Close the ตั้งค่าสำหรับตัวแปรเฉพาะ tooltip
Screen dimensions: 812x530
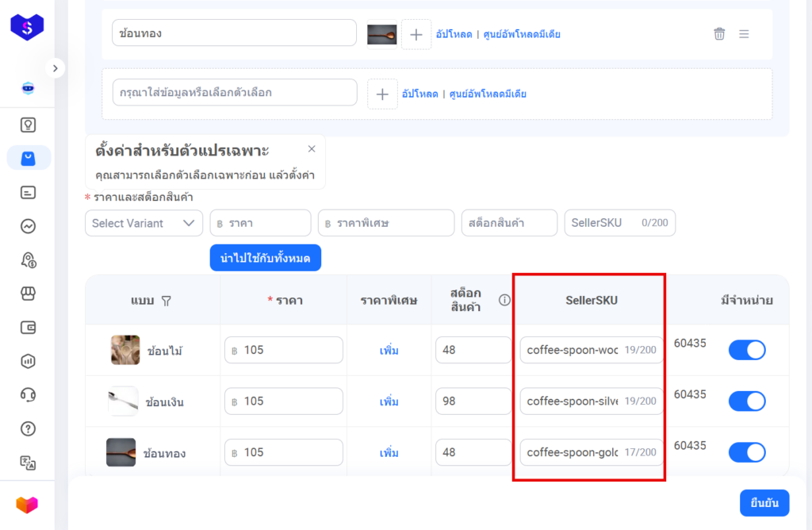312,148
